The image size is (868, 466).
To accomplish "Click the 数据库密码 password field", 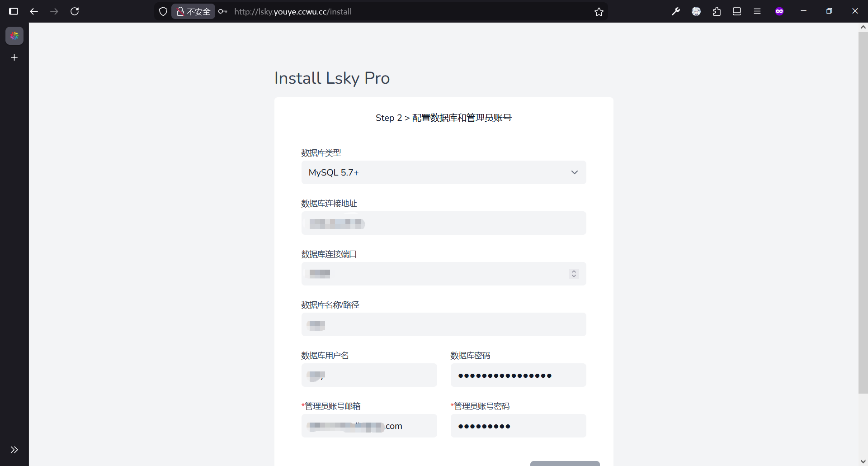I will coord(518,375).
